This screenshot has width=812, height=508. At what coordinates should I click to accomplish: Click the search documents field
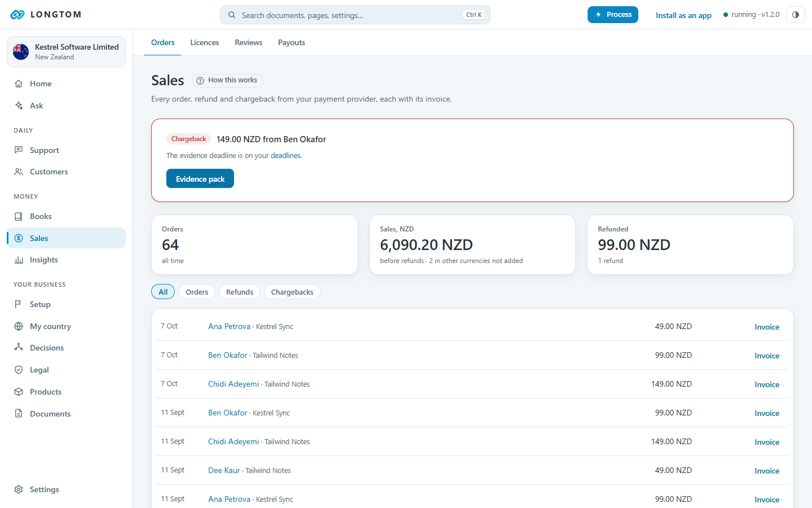coord(355,15)
